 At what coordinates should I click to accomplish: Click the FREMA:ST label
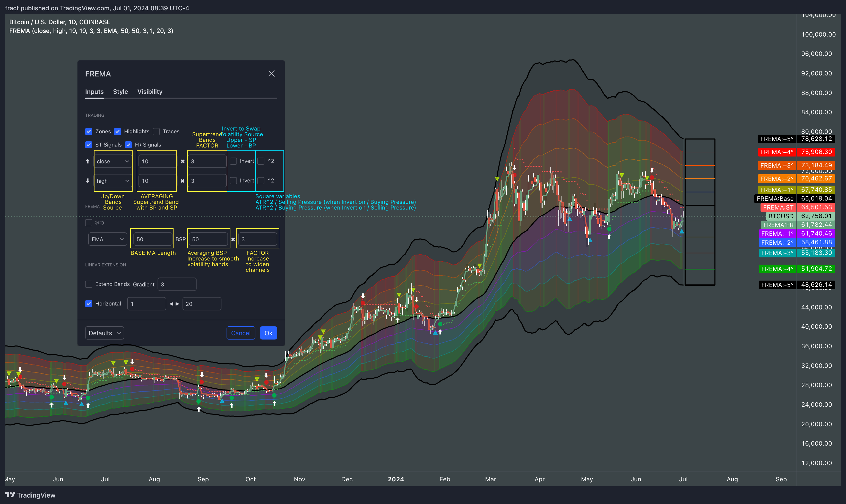tap(778, 207)
